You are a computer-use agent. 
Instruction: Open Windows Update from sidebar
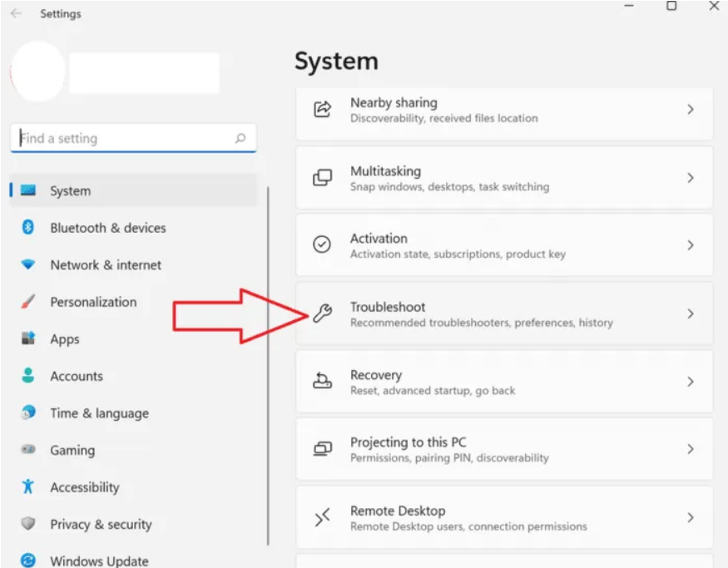tap(99, 561)
